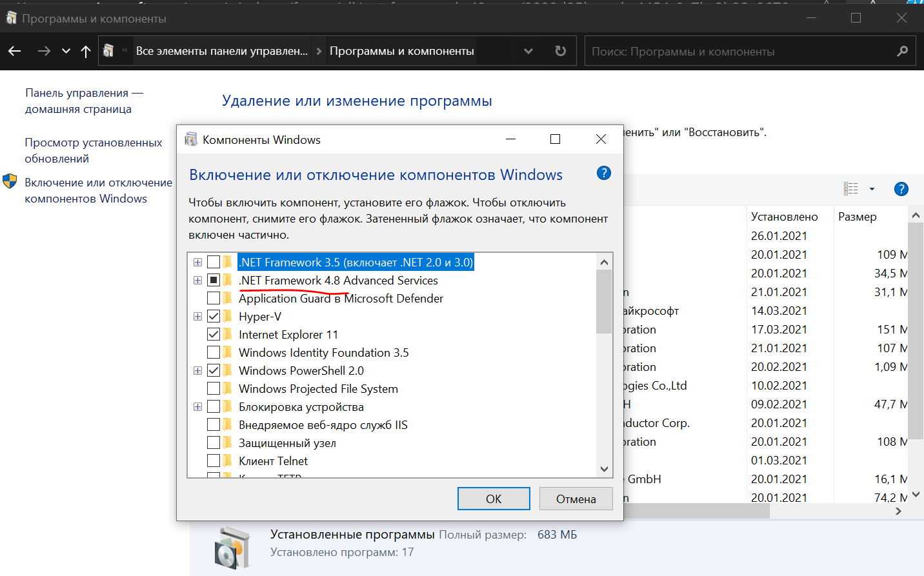Click install date 09.02.2021 cell
This screenshot has height=576, width=924.
click(779, 404)
